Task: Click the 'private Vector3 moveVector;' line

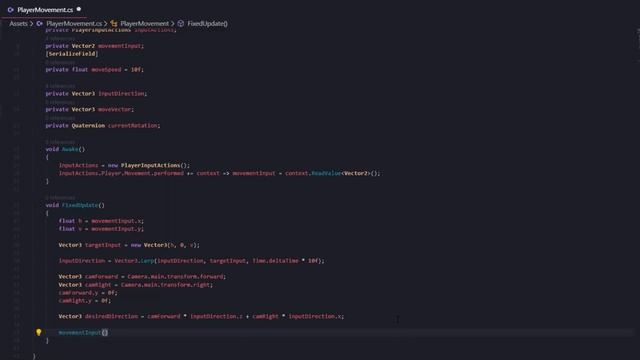Action: click(x=90, y=109)
